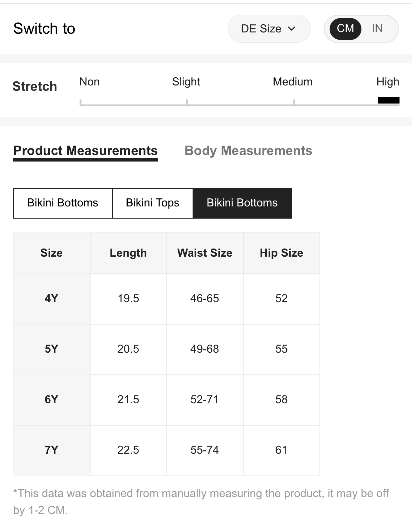The height and width of the screenshot is (532, 412).
Task: Open the DE Size dropdown
Action: tap(269, 29)
